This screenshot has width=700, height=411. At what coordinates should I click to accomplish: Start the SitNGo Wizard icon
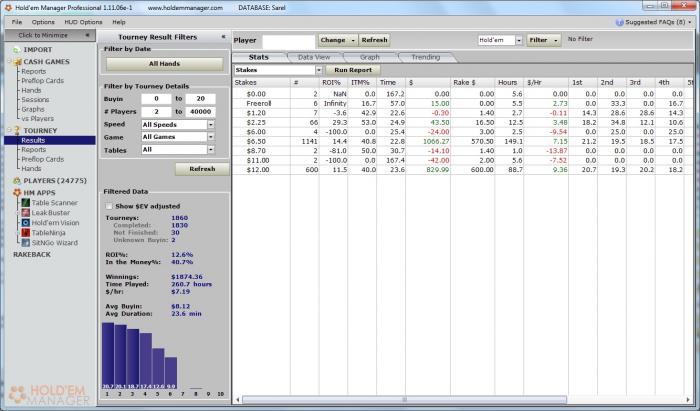click(24, 242)
